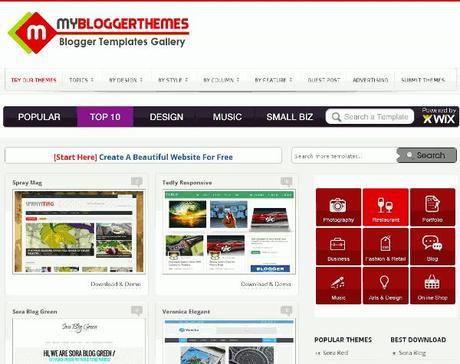The image size is (460, 364).
Task: Select the Top 10 tab
Action: pyautogui.click(x=105, y=117)
